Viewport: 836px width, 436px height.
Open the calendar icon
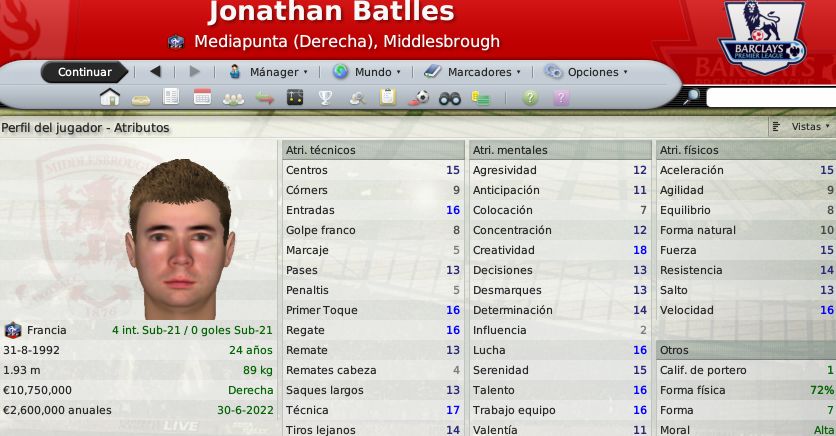(x=202, y=97)
